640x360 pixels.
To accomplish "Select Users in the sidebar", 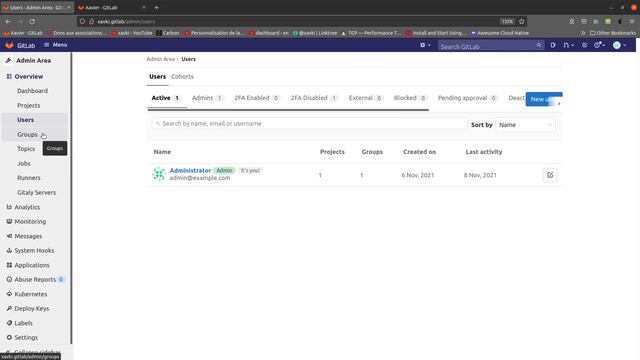I will [x=25, y=120].
